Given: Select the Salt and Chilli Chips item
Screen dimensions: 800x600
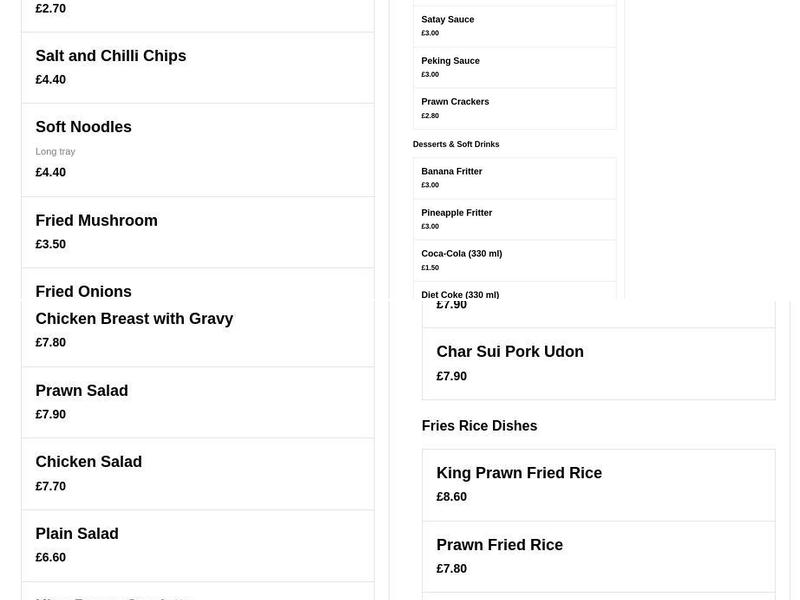Looking at the screenshot, I should [110, 56].
